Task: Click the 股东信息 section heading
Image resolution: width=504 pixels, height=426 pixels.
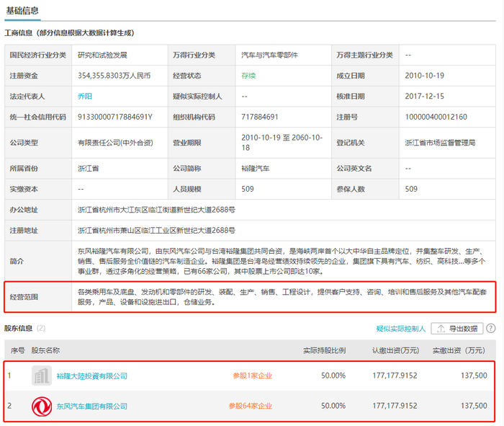Action: 18,328
